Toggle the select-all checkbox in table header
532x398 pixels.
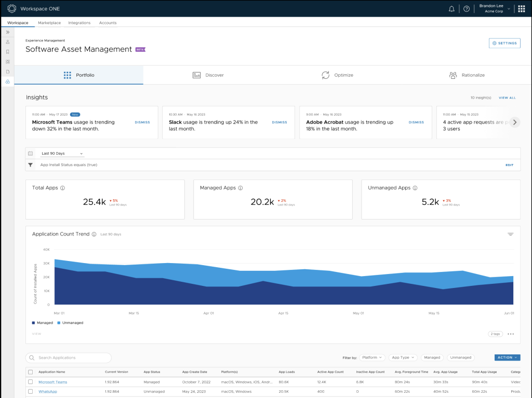click(x=31, y=372)
